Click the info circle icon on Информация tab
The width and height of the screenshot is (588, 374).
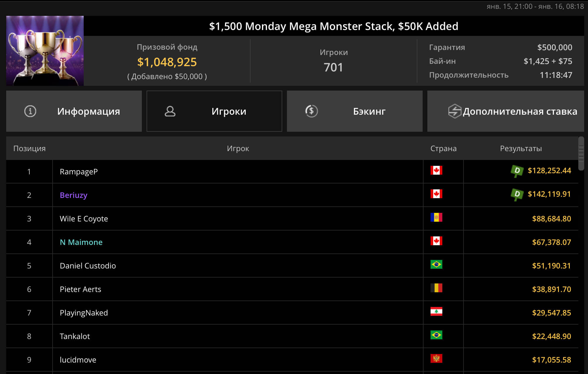coord(30,111)
